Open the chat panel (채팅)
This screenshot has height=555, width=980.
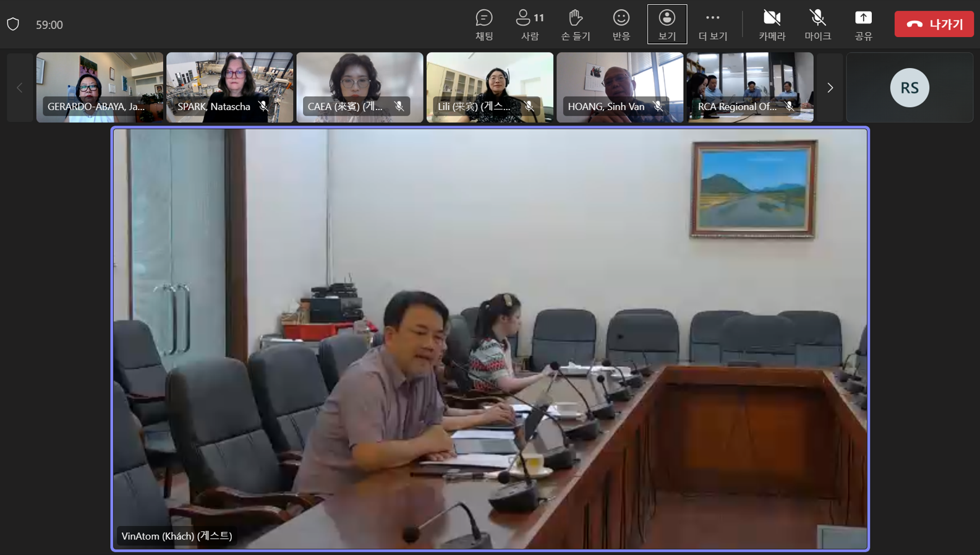click(x=484, y=25)
